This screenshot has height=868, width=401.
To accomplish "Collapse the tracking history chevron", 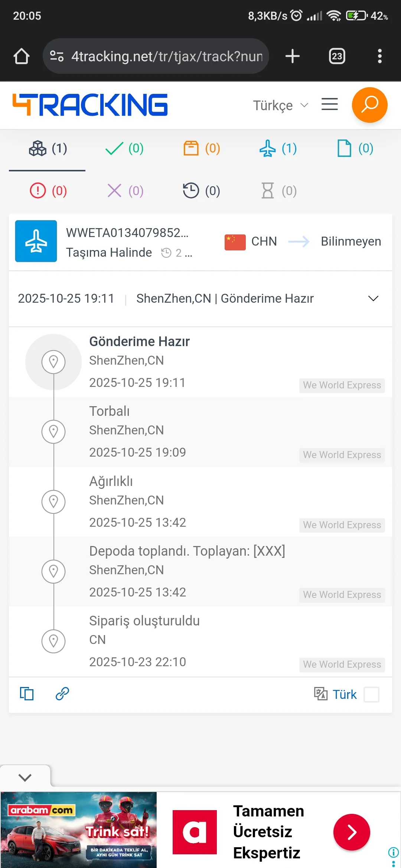I will (373, 299).
